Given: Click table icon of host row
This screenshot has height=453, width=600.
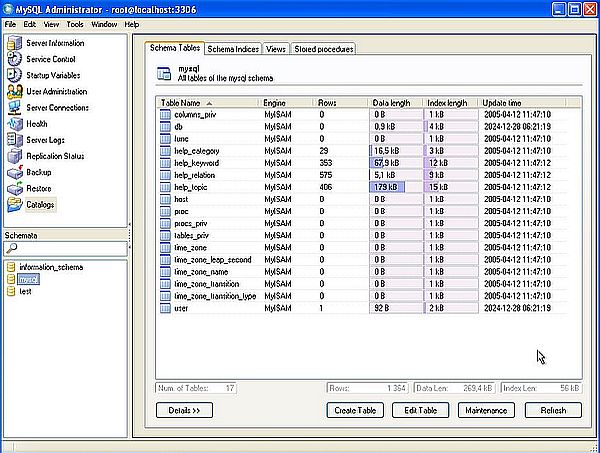Looking at the screenshot, I should click(x=165, y=199).
